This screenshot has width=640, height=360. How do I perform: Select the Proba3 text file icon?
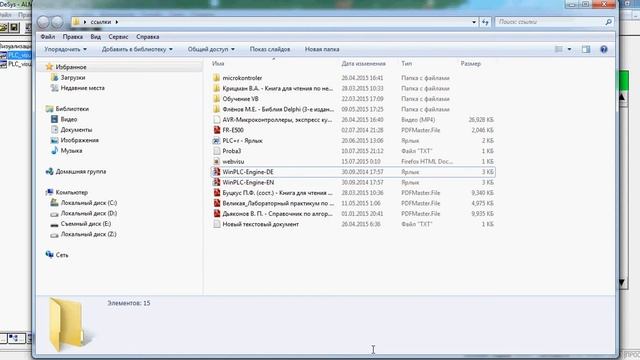pyautogui.click(x=217, y=151)
